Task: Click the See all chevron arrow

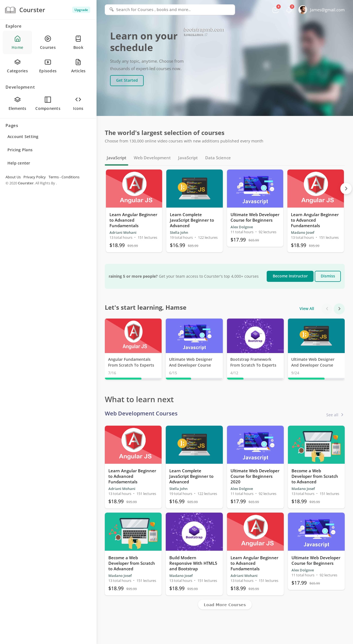Action: (x=342, y=415)
